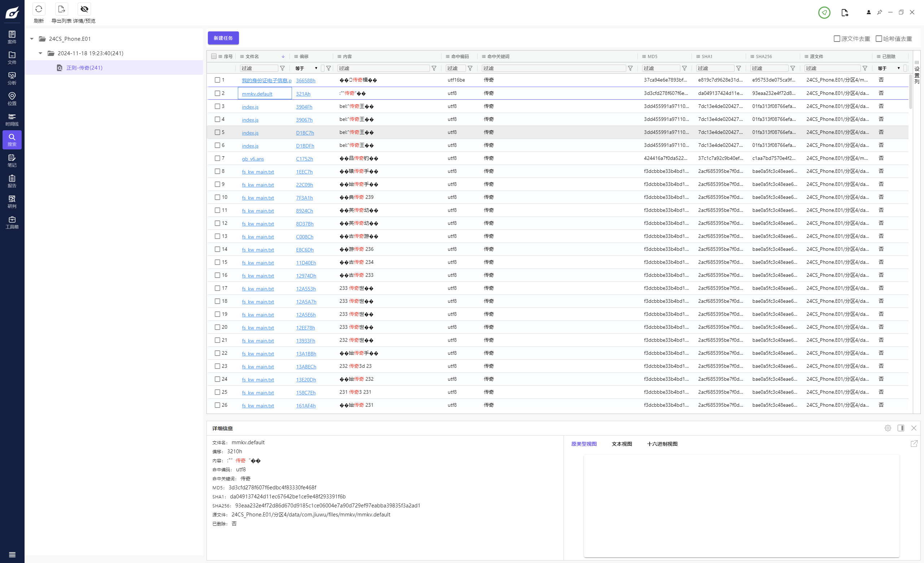Click the 刷新 refresh icon
The height and width of the screenshot is (563, 924).
39,9
